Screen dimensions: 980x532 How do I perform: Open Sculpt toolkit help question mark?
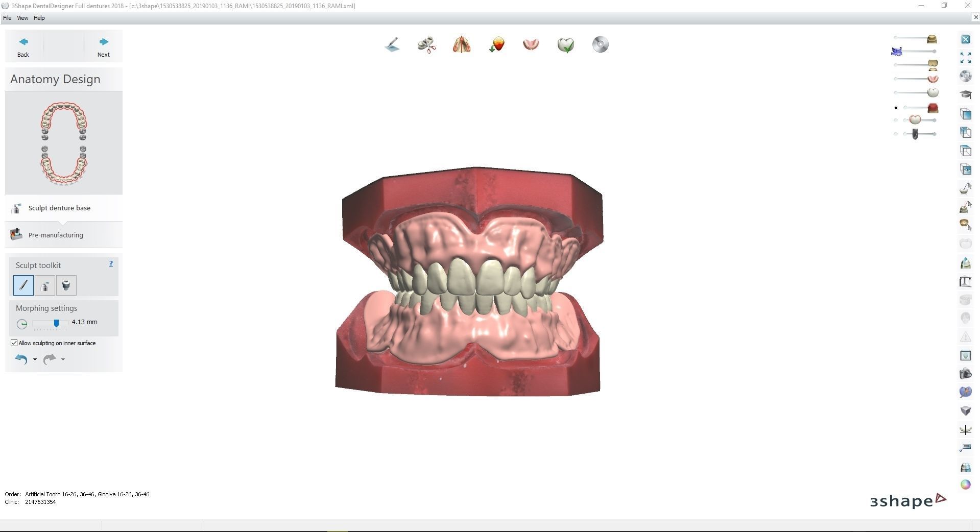pos(111,264)
